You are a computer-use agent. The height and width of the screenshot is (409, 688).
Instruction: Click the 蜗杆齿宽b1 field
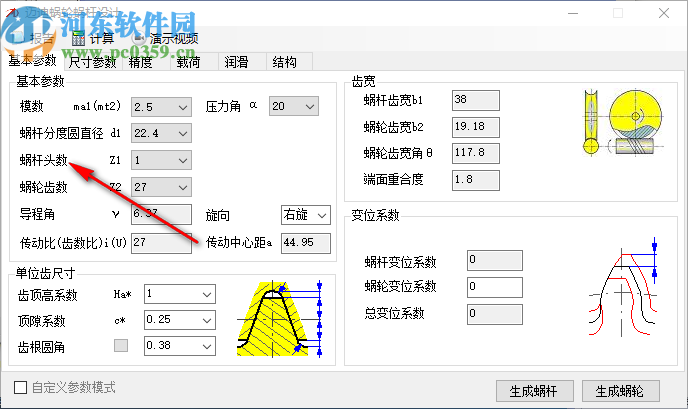(476, 100)
